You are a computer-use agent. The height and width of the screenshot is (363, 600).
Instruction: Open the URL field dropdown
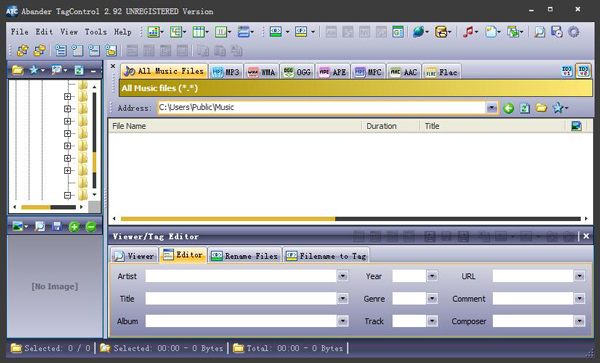[579, 276]
